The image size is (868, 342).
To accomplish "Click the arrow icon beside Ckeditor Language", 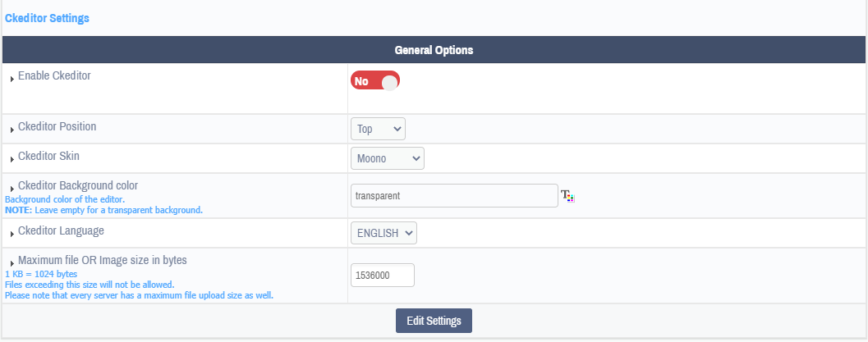I will [x=12, y=235].
